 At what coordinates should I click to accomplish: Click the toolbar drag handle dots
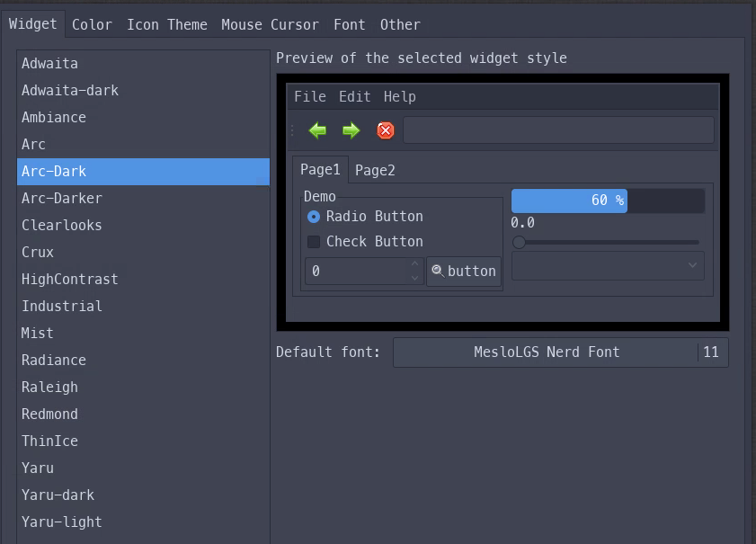coord(293,130)
